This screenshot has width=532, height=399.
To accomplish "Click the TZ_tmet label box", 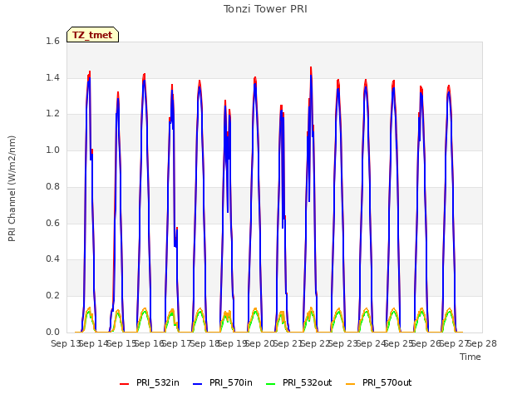I will (x=92, y=35).
